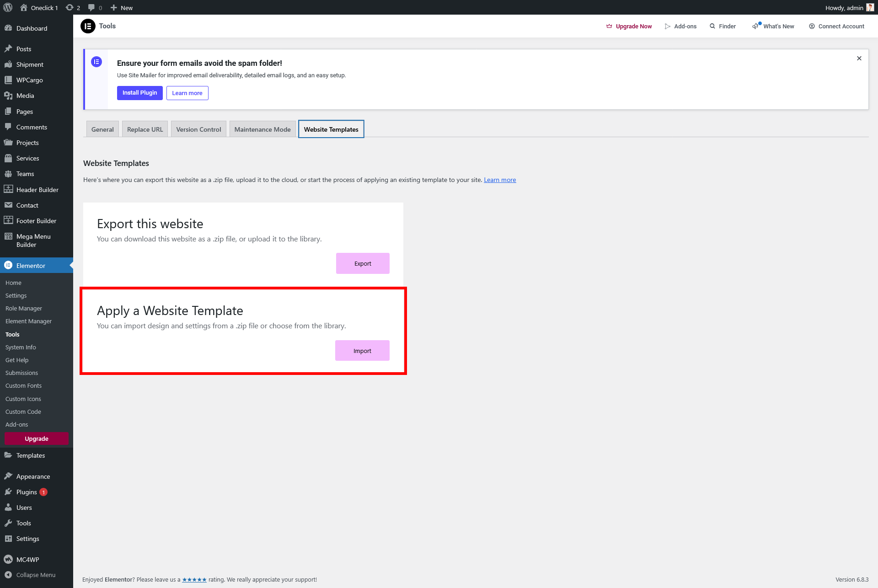Viewport: 878px width, 588px height.
Task: Open the Howdy admin account menu
Action: [x=849, y=8]
